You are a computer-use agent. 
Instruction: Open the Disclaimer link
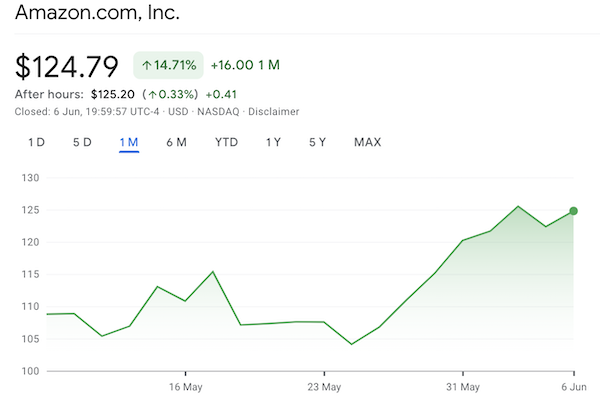[274, 112]
